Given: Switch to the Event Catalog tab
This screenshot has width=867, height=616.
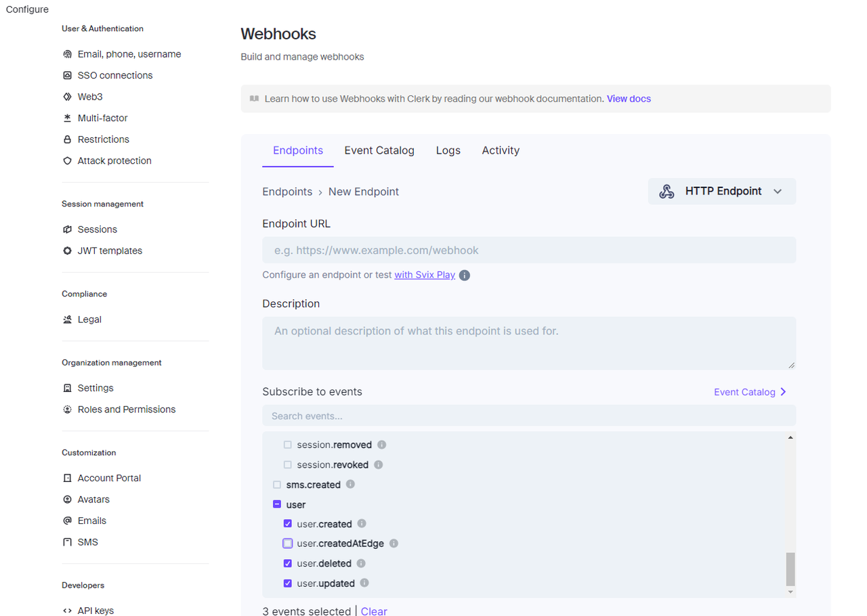Looking at the screenshot, I should click(379, 150).
